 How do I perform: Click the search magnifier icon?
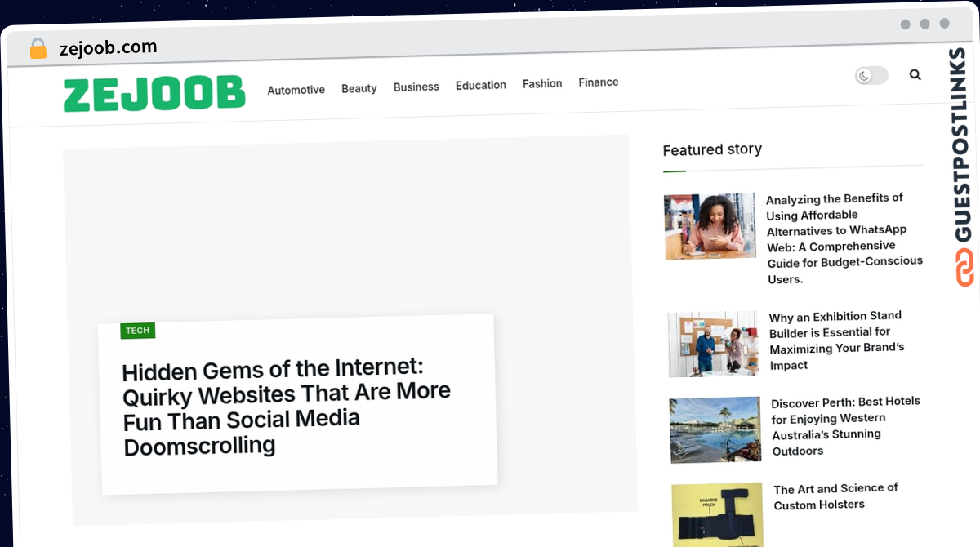pos(915,75)
